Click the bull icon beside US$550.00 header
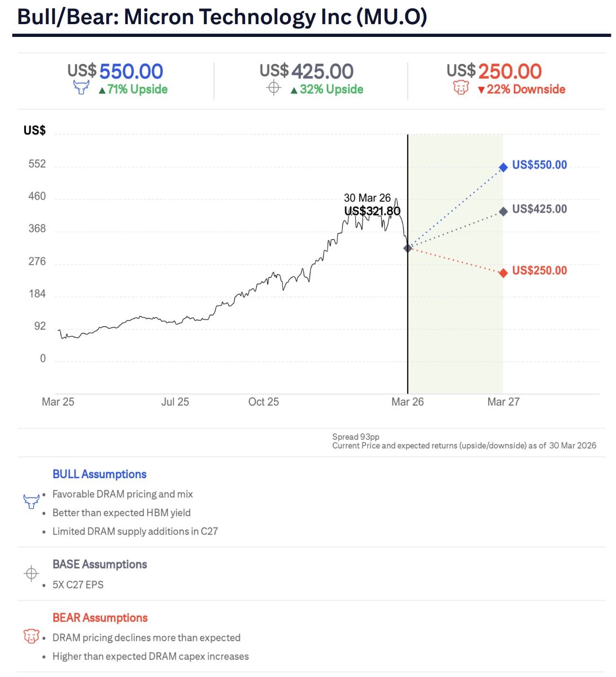The width and height of the screenshot is (616, 677). tap(81, 87)
